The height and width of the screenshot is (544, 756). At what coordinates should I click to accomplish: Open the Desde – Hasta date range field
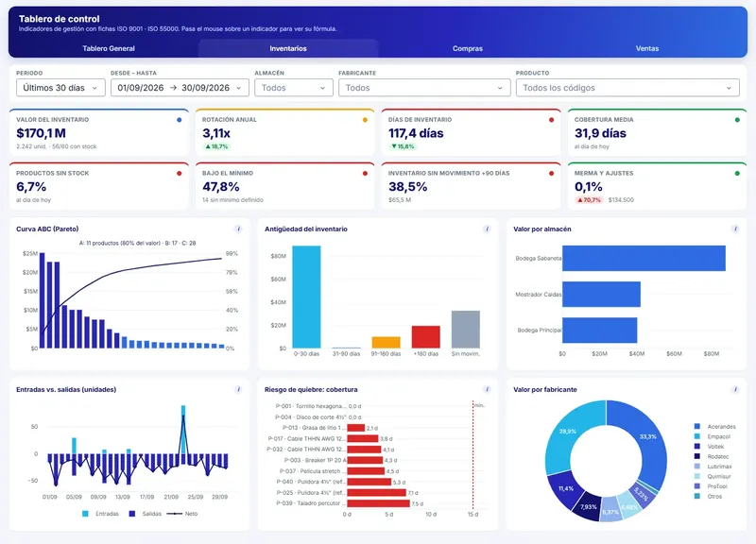[180, 88]
